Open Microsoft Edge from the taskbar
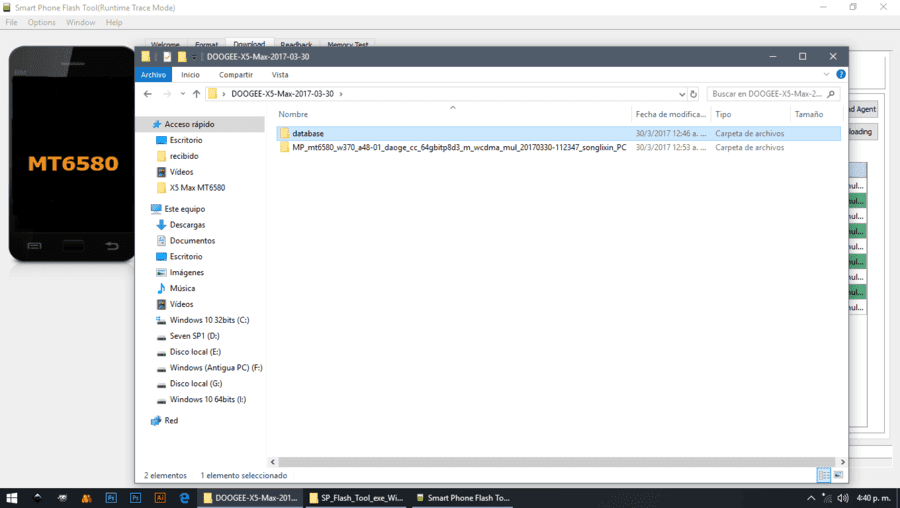 pos(184,498)
